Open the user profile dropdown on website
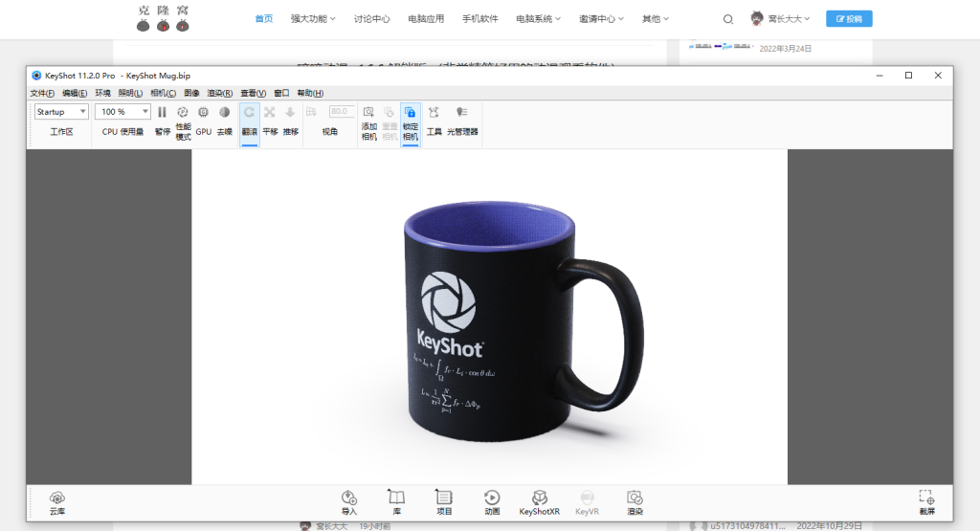The width and height of the screenshot is (980, 531). coord(789,19)
